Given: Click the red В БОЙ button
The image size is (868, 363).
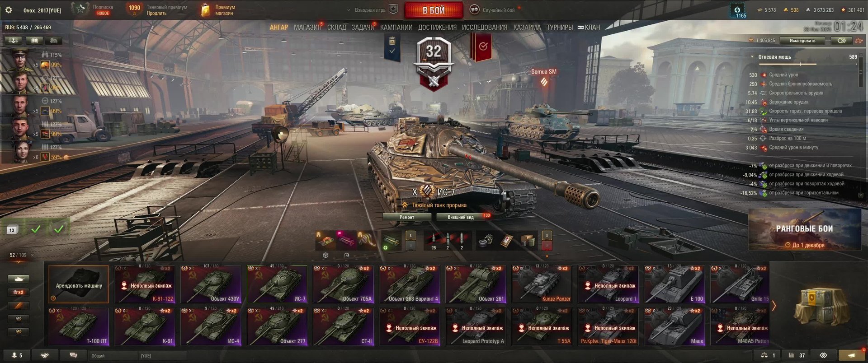Looking at the screenshot, I should pyautogui.click(x=434, y=10).
